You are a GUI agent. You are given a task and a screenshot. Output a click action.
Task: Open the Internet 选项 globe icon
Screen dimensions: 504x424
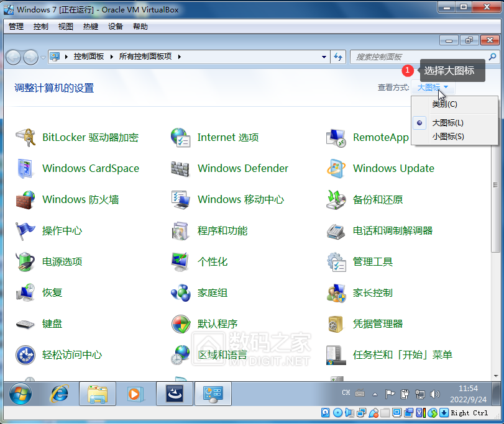point(180,137)
